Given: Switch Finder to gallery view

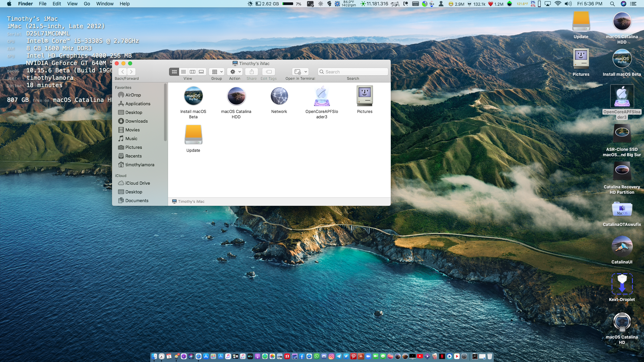Looking at the screenshot, I should [201, 72].
